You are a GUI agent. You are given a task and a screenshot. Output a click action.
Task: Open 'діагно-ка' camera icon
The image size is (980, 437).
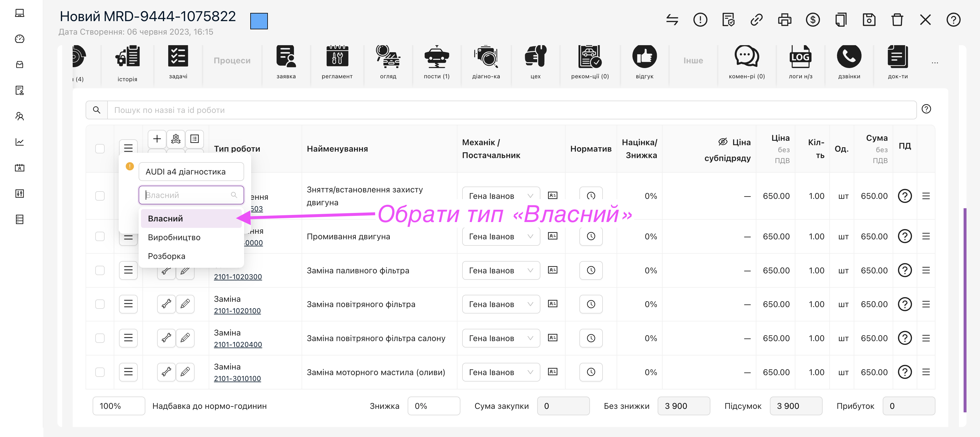[486, 57]
